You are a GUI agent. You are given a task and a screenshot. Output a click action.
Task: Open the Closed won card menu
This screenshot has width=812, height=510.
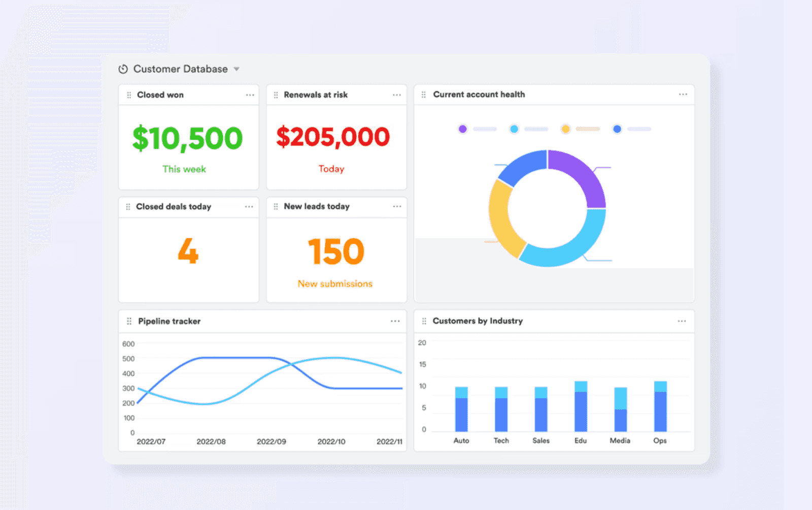pyautogui.click(x=250, y=94)
